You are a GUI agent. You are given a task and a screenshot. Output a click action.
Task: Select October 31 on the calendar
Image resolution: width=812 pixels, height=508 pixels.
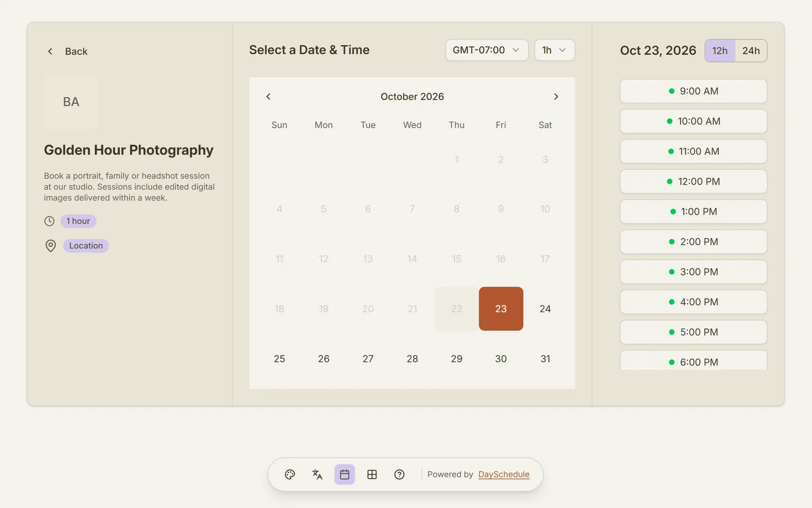(545, 359)
